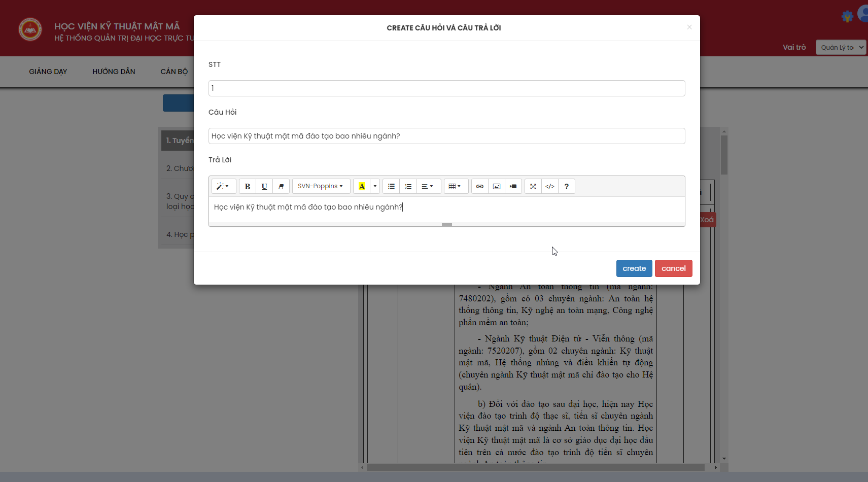Select the '3. Quy' sidebar item
This screenshot has height=482, width=868.
pos(178,201)
